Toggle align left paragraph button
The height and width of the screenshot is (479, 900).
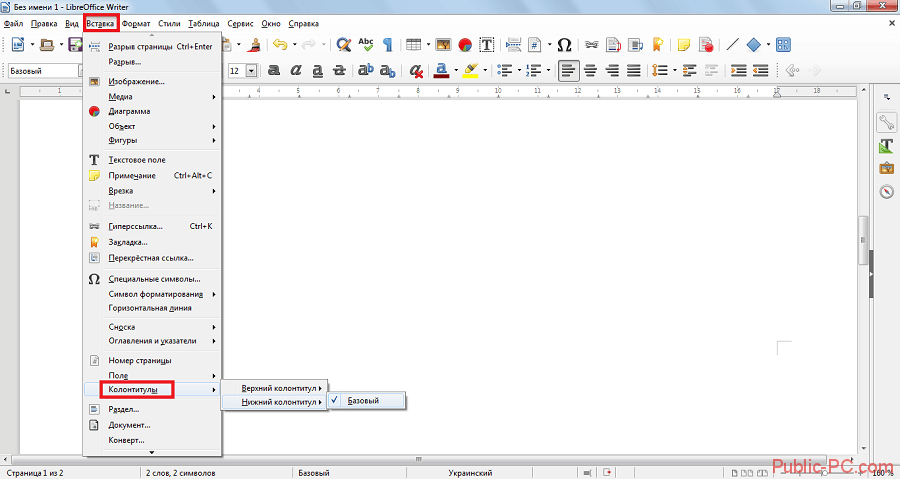tap(567, 71)
